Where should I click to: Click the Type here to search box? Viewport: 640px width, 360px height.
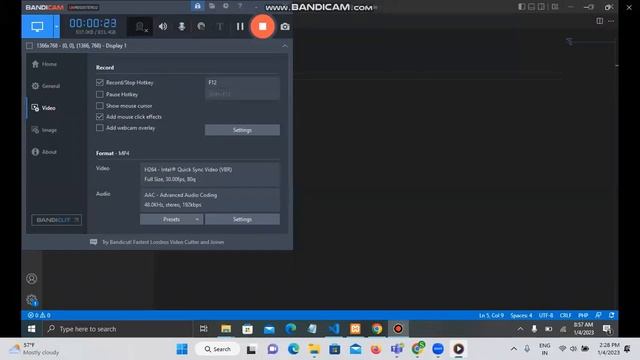point(118,329)
